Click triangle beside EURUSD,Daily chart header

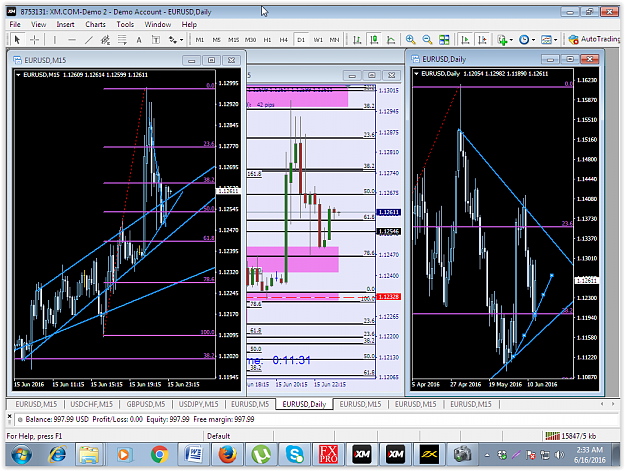(417, 74)
